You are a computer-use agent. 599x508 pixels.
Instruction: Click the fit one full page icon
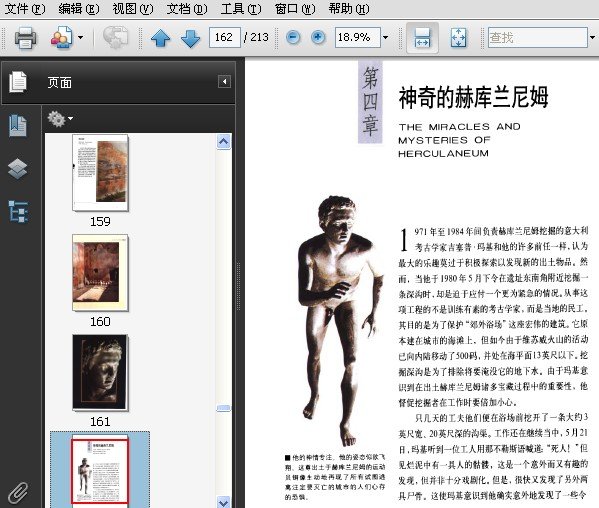(458, 37)
